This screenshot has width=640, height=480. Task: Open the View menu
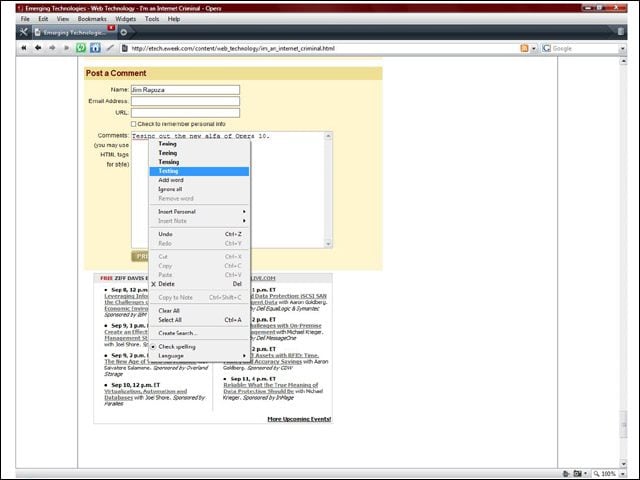(62, 19)
